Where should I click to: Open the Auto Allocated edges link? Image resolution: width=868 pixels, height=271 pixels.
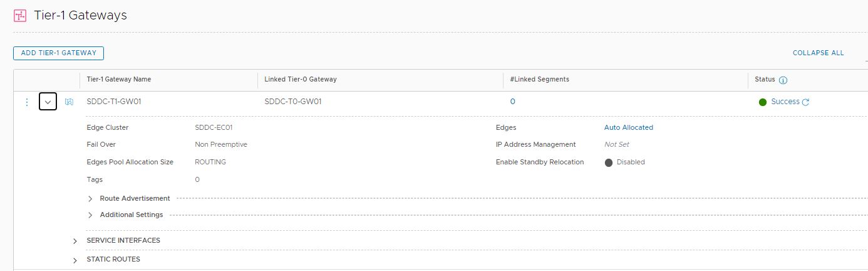(x=628, y=127)
